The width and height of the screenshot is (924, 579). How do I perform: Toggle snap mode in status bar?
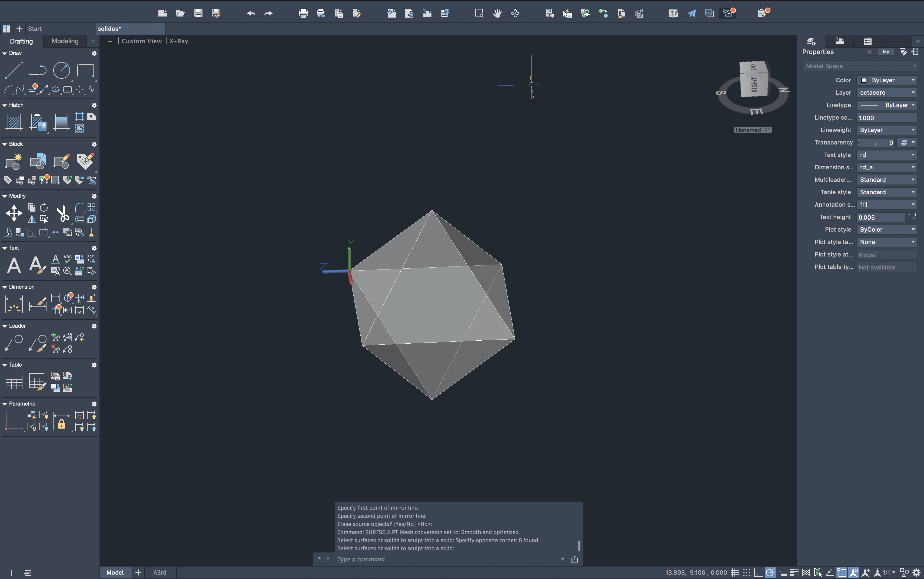pos(746,573)
